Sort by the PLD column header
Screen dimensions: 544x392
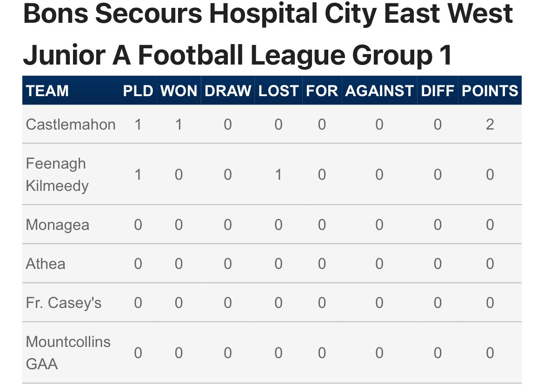point(138,91)
